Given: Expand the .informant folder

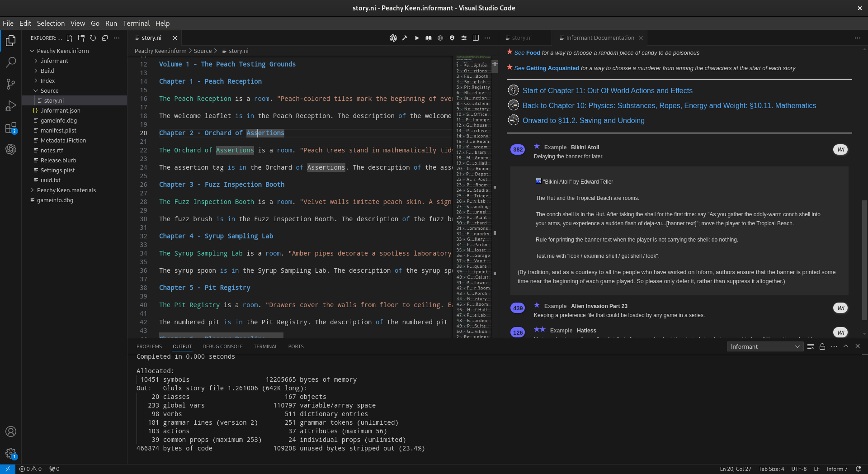Looking at the screenshot, I should click(x=74, y=61).
